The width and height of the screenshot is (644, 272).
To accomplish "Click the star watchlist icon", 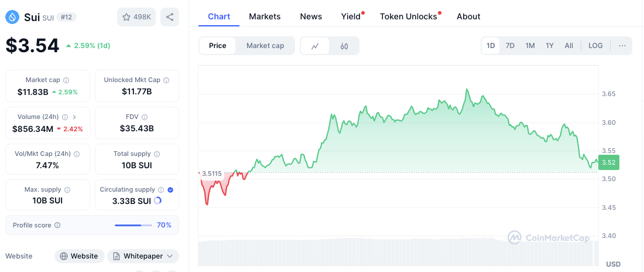I will (126, 17).
